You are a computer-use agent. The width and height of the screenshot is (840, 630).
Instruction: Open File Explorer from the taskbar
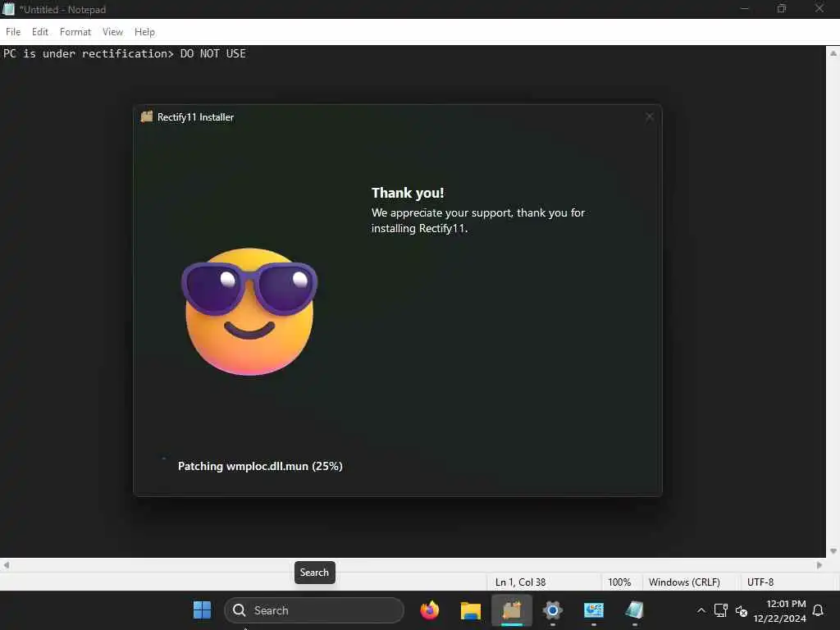(470, 610)
